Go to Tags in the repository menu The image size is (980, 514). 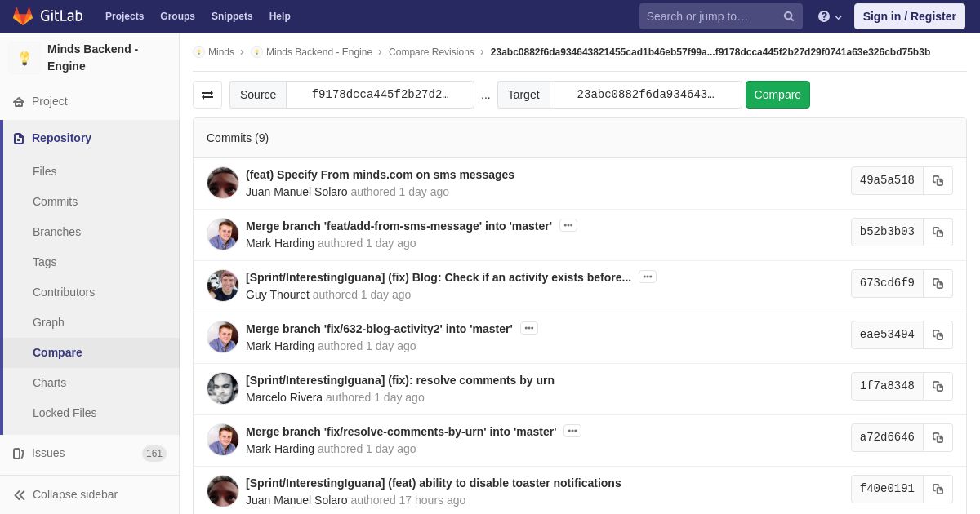tap(45, 262)
